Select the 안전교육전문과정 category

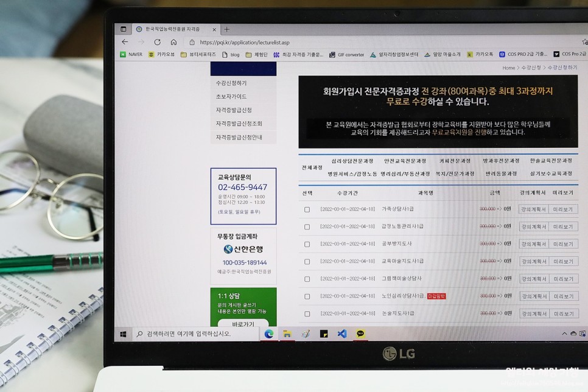(405, 161)
